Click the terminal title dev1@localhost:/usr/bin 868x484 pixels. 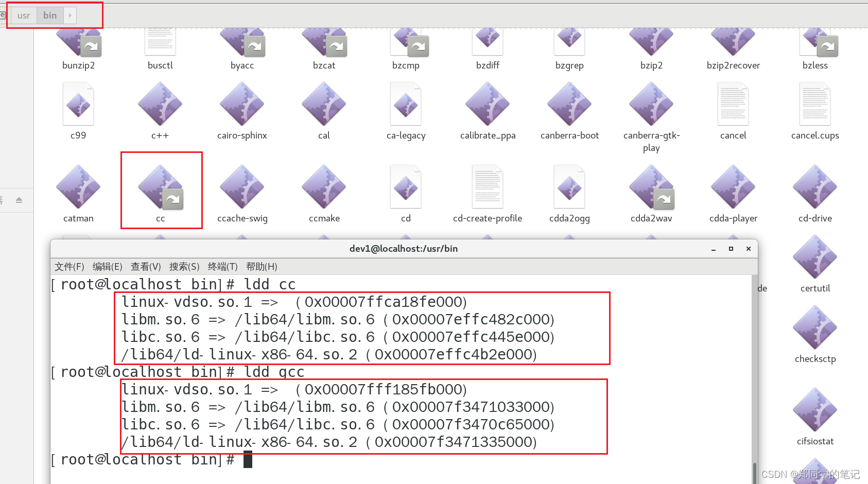[x=404, y=249]
